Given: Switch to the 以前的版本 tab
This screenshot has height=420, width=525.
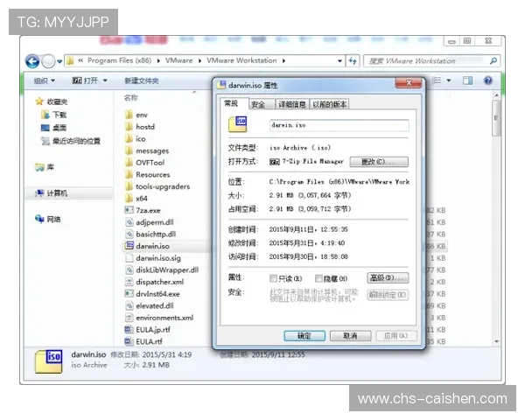Looking at the screenshot, I should pyautogui.click(x=330, y=104).
